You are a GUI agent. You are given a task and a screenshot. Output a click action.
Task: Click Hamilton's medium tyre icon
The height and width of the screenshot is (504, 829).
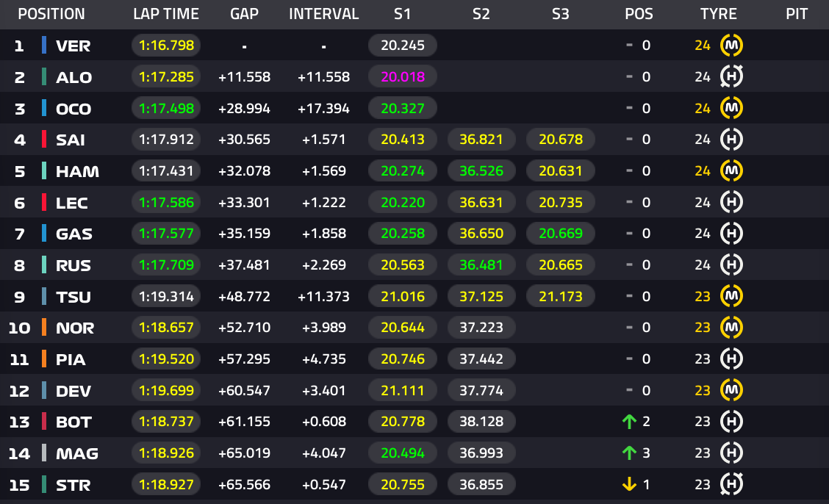[x=731, y=170]
